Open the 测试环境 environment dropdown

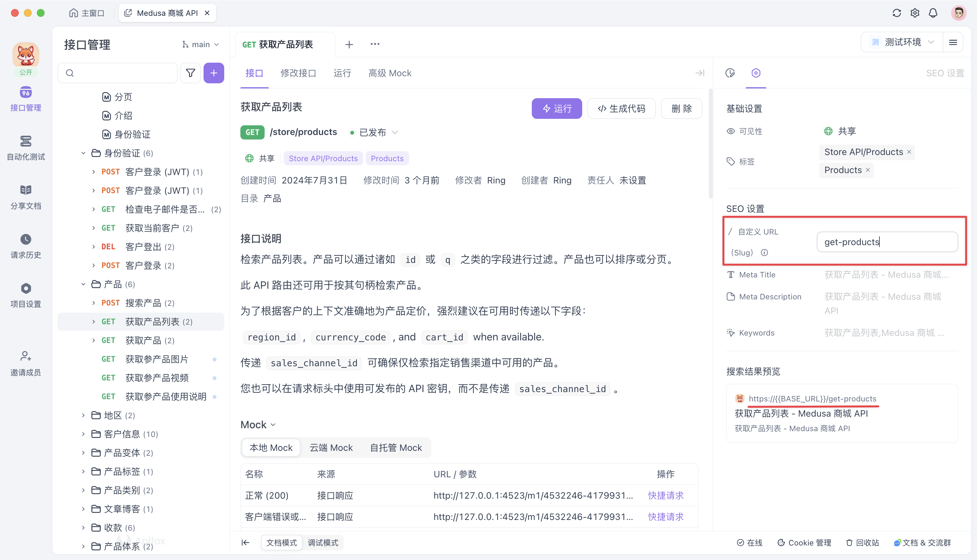pyautogui.click(x=902, y=42)
